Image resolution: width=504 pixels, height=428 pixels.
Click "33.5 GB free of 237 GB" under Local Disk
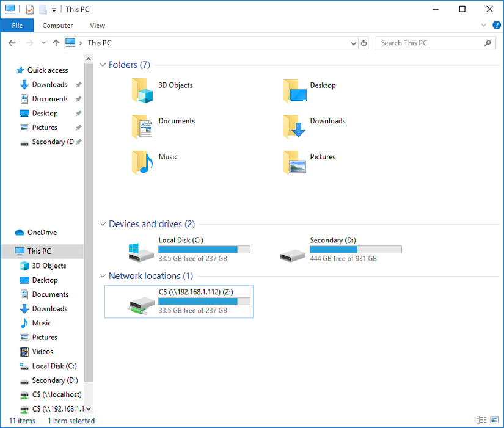point(193,259)
